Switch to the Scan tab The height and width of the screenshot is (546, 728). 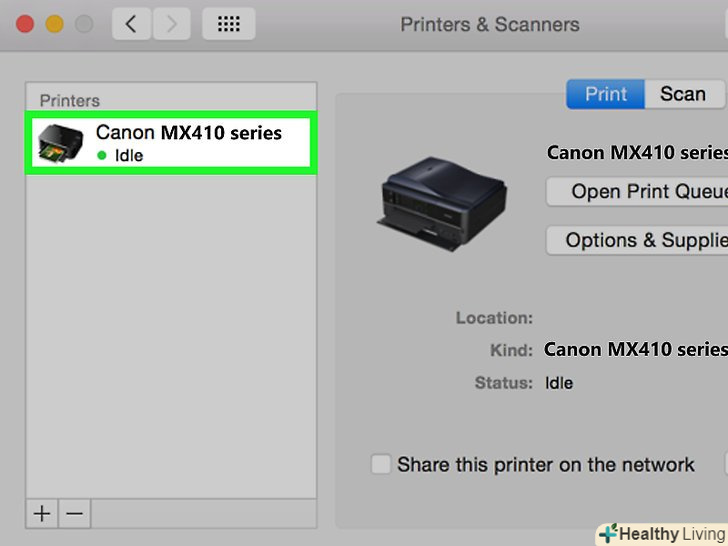tap(682, 94)
